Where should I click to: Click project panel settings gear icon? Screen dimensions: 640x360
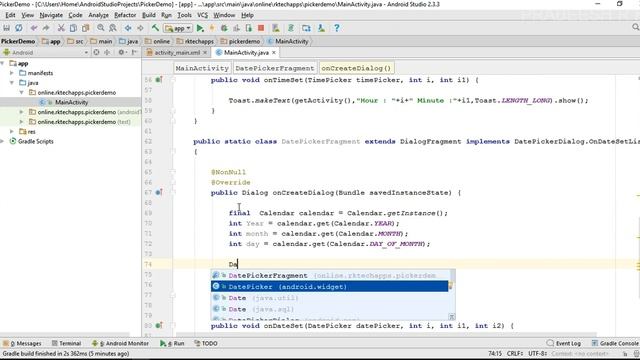pyautogui.click(x=121, y=52)
